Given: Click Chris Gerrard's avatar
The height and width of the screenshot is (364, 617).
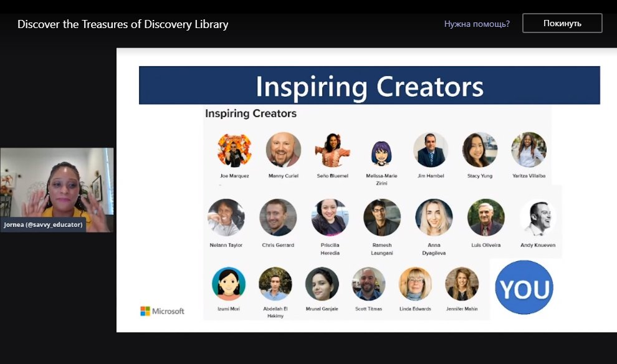Looking at the screenshot, I should [278, 218].
